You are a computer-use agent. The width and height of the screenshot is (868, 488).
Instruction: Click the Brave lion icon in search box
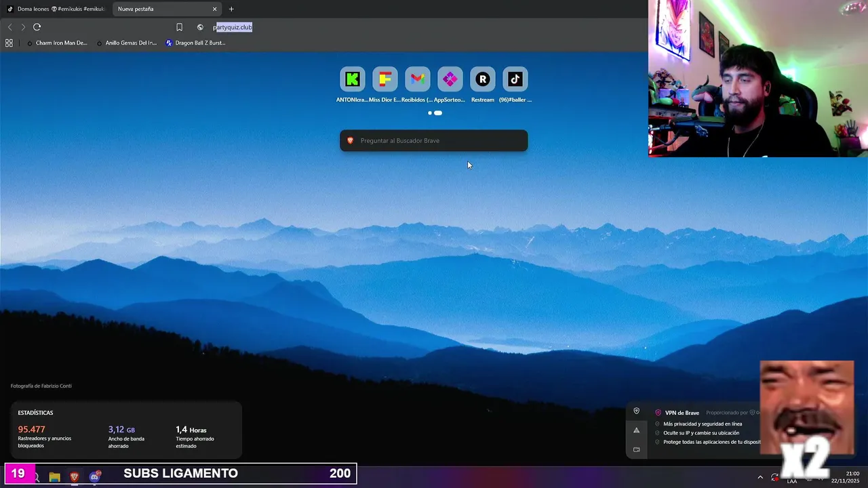click(x=351, y=140)
